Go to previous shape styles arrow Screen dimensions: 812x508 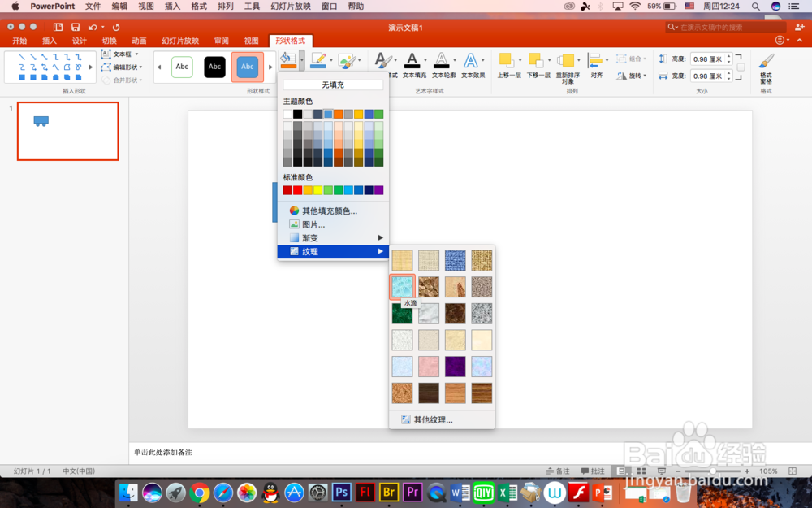click(x=159, y=67)
